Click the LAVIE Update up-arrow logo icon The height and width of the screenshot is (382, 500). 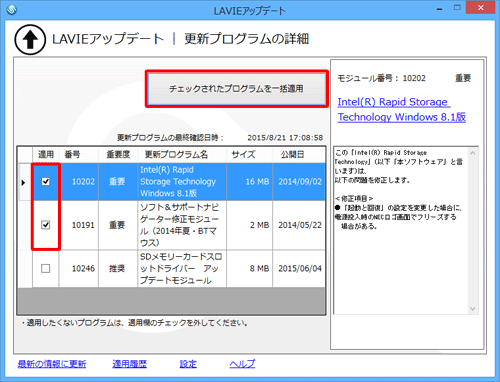pos(30,40)
